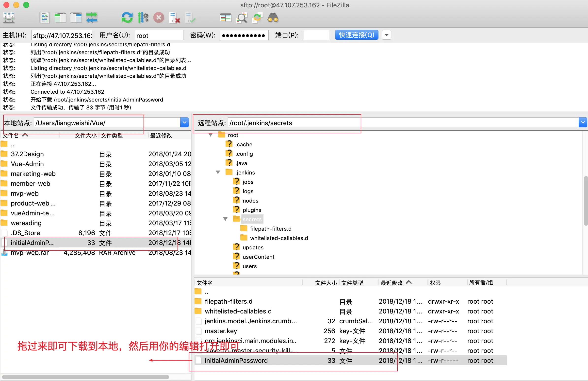This screenshot has width=588, height=381.
Task: Open quickconnect history dropdown arrow
Action: (x=386, y=35)
